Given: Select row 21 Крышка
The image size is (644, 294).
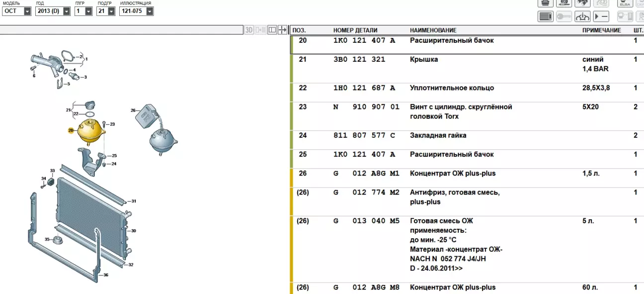Looking at the screenshot, I should coord(467,68).
